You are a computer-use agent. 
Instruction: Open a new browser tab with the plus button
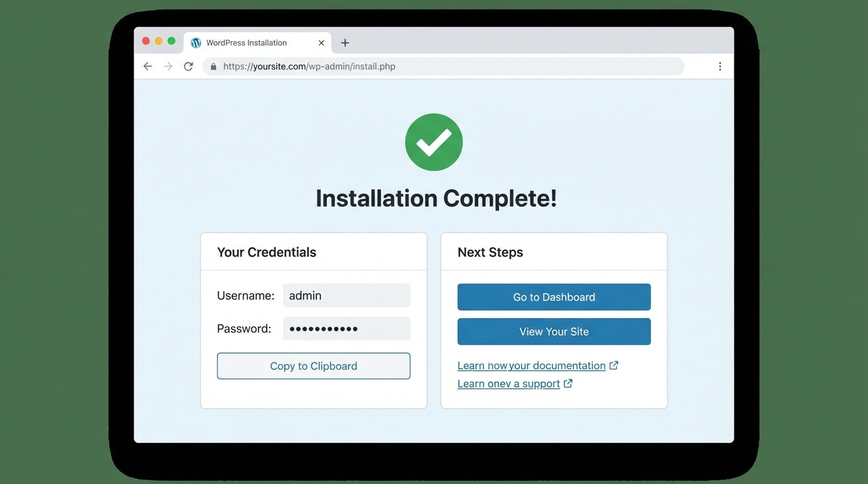click(x=344, y=42)
